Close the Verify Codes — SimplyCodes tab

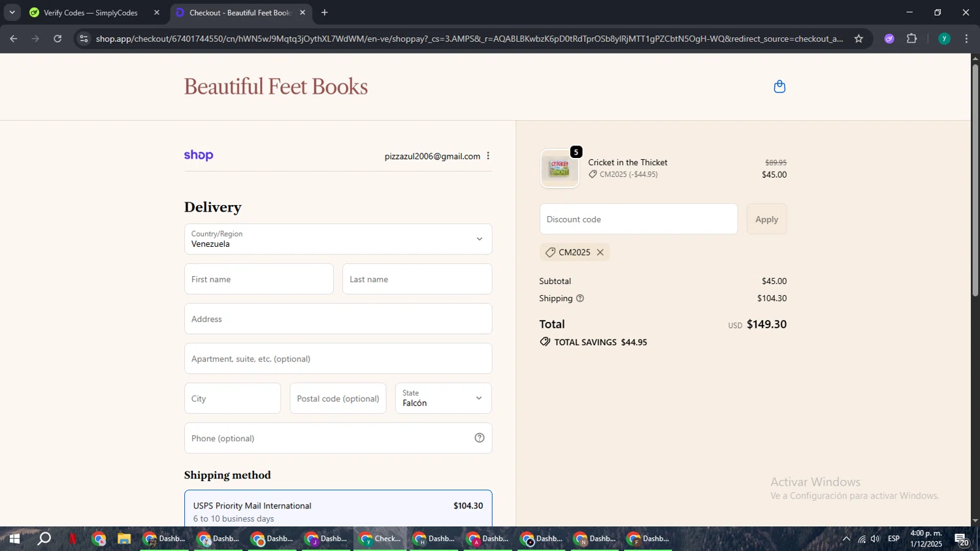pos(157,12)
